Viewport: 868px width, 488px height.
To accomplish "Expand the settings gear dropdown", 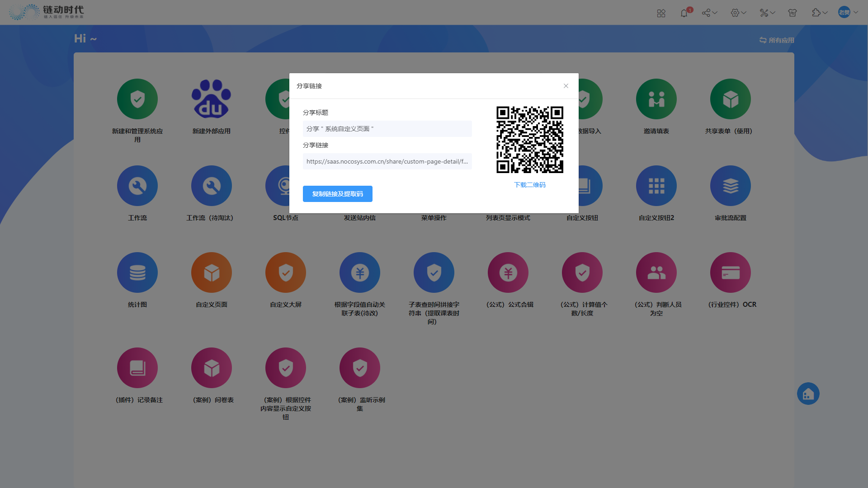I will click(738, 13).
